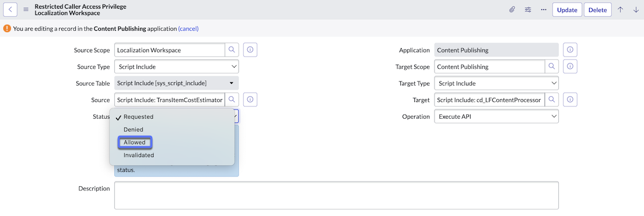Click the Description label
Viewport: 644px width, 216px height.
tap(94, 189)
